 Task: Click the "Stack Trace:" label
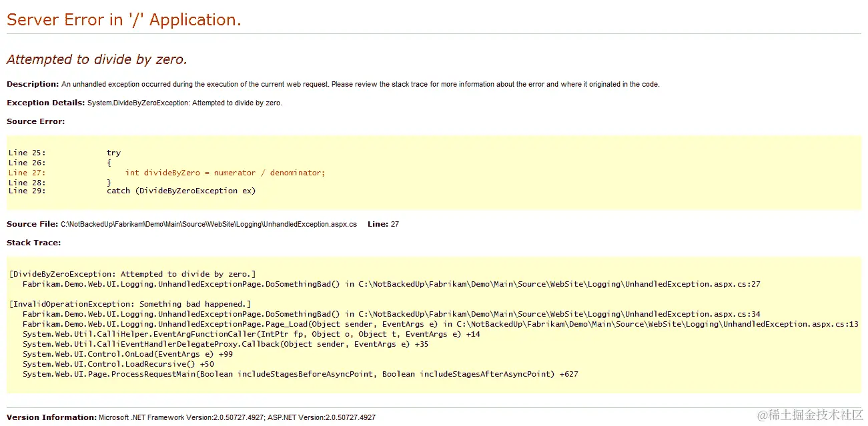(x=33, y=243)
